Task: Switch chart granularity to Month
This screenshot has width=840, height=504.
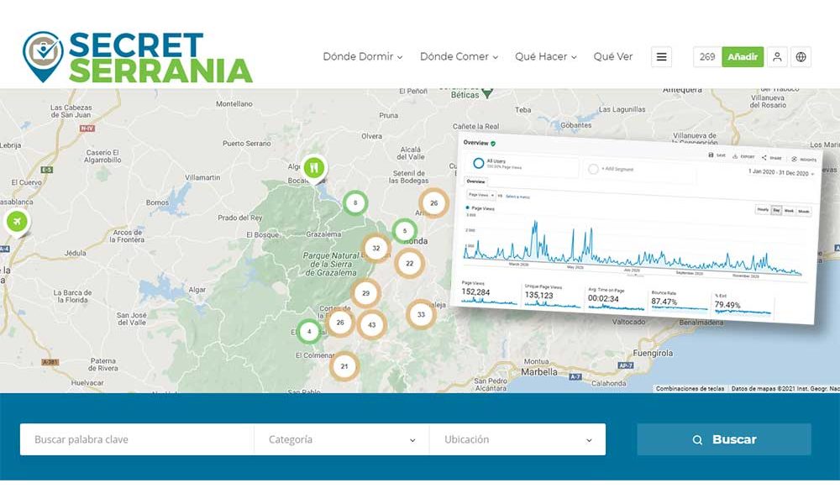Action: [x=804, y=212]
